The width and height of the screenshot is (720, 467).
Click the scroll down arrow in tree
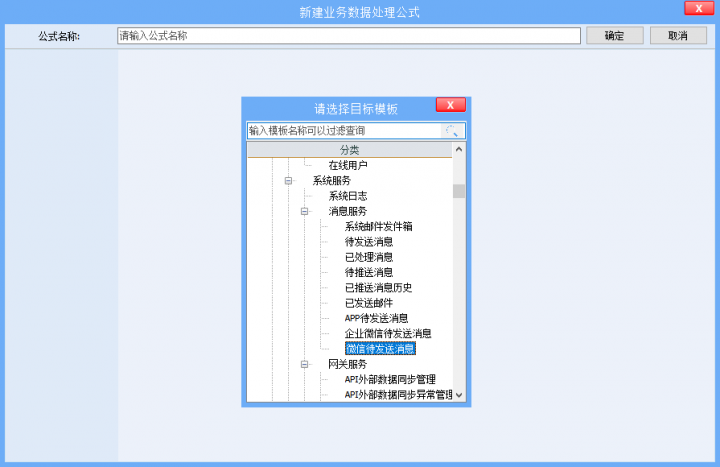(459, 395)
